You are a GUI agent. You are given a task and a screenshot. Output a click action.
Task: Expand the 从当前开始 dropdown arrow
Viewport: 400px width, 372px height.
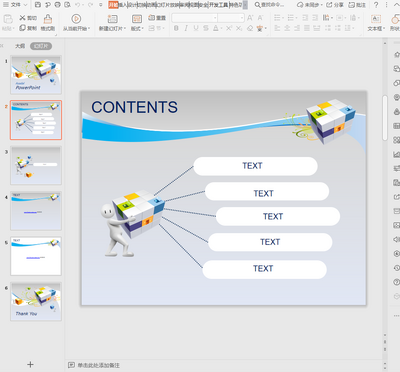click(x=89, y=29)
